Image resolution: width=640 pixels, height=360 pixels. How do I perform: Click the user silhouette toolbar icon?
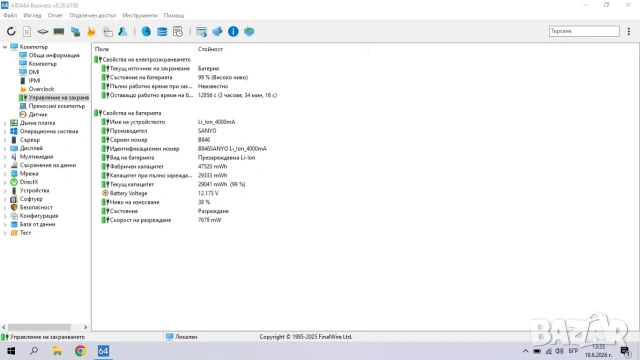122,31
